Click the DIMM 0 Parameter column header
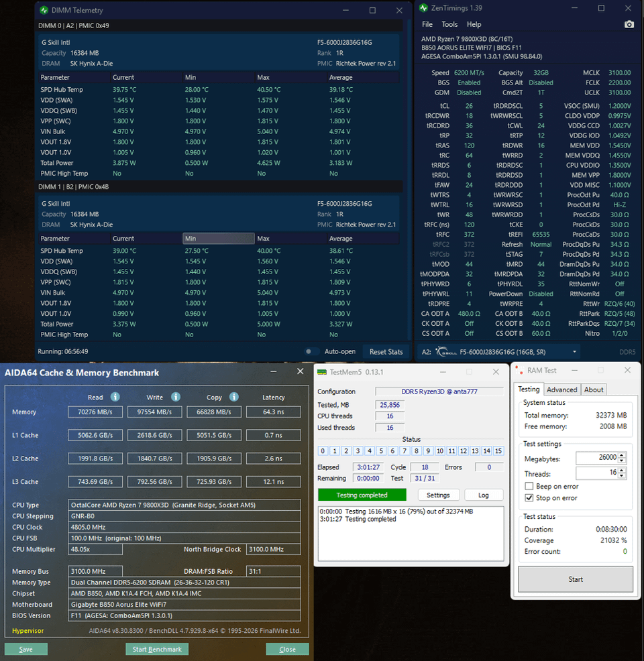 click(x=74, y=78)
